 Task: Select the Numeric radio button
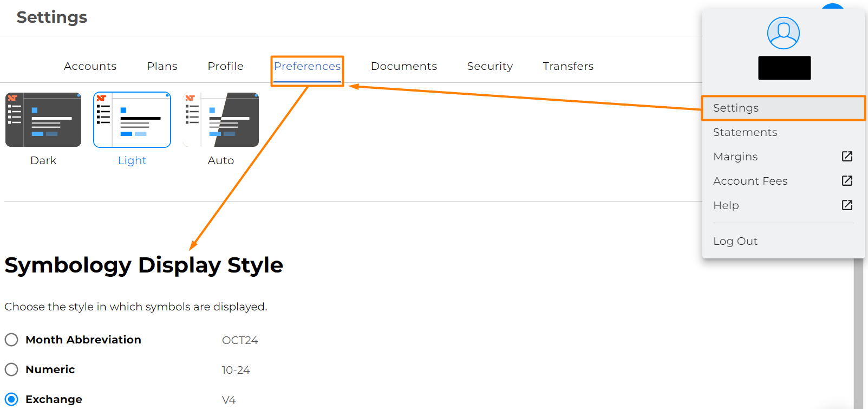click(11, 369)
